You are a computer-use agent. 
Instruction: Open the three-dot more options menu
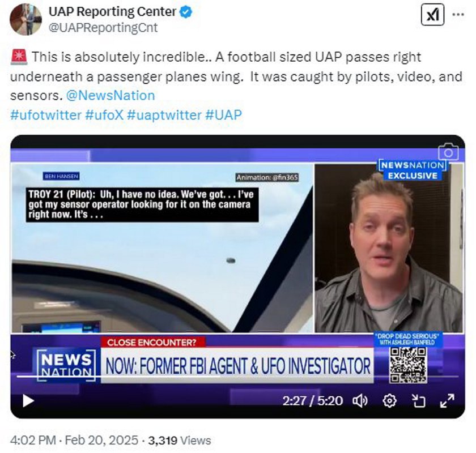(x=458, y=14)
